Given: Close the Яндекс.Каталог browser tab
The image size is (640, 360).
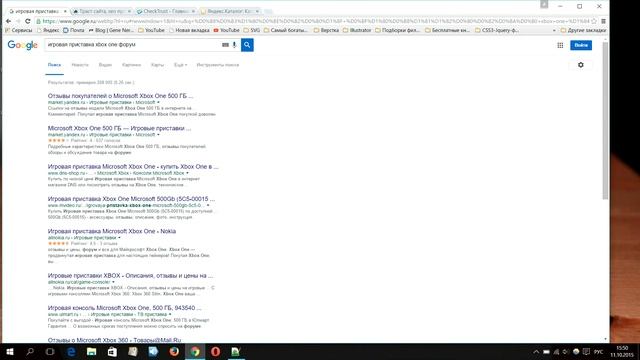Looking at the screenshot, I should point(257,11).
